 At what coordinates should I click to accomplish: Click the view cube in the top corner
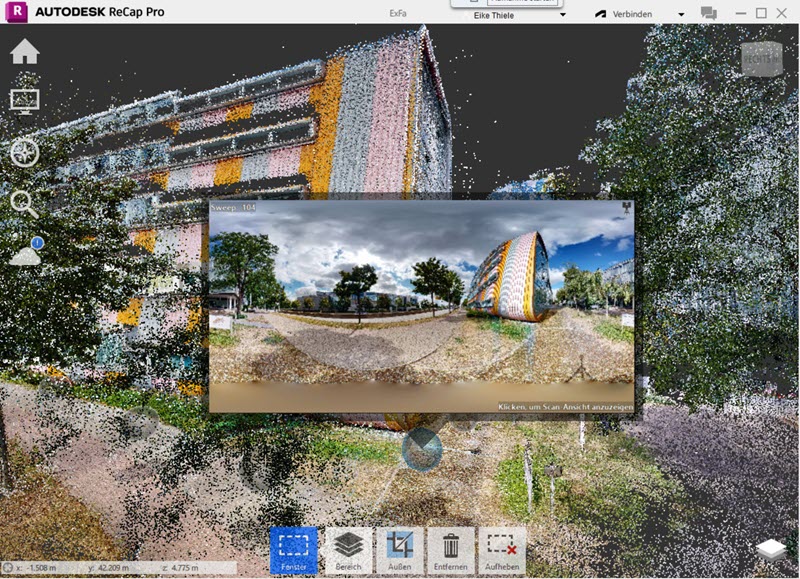click(x=762, y=59)
